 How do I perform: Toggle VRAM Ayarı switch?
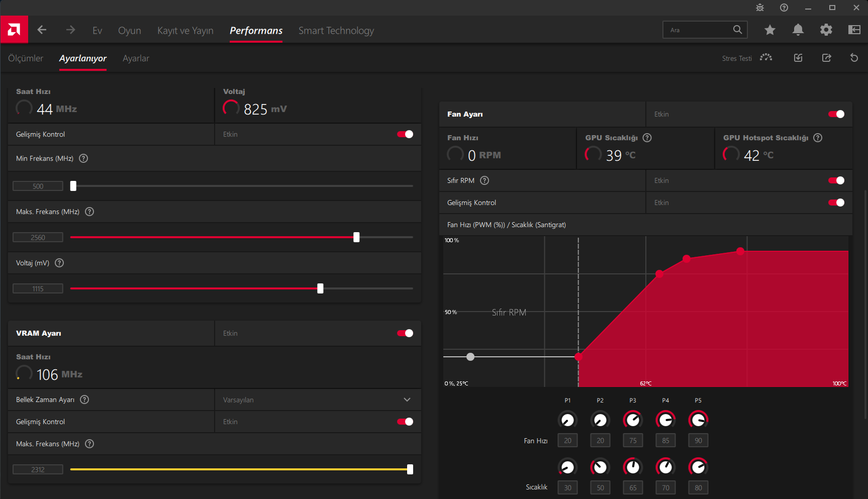(405, 333)
